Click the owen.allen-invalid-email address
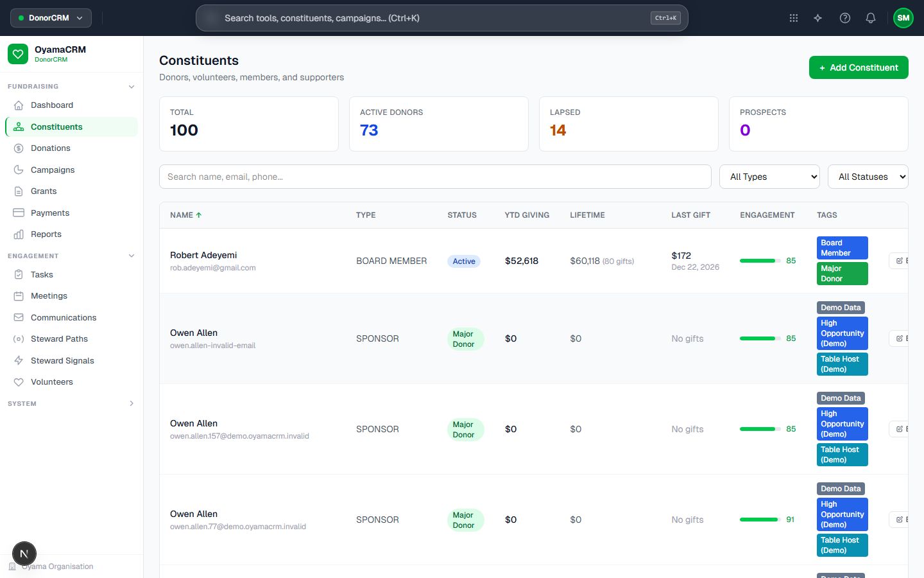The height and width of the screenshot is (578, 924). point(213,346)
